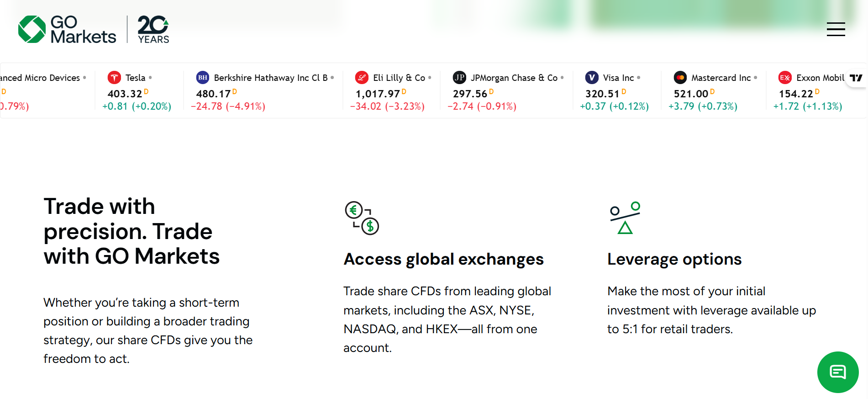Screen dimensions: 868x399
Task: Click JPMorgan change −2.74 (−0.91%)
Action: point(482,106)
